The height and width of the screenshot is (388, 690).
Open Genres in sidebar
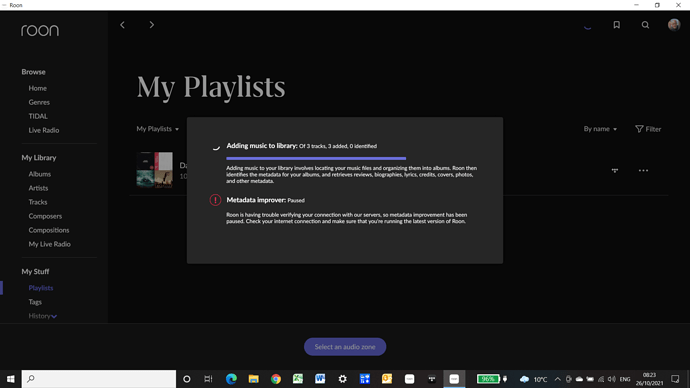tap(39, 102)
